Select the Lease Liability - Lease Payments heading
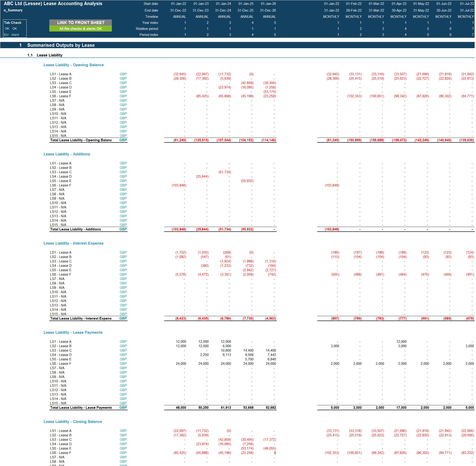The height and width of the screenshot is (466, 476). coord(73,332)
